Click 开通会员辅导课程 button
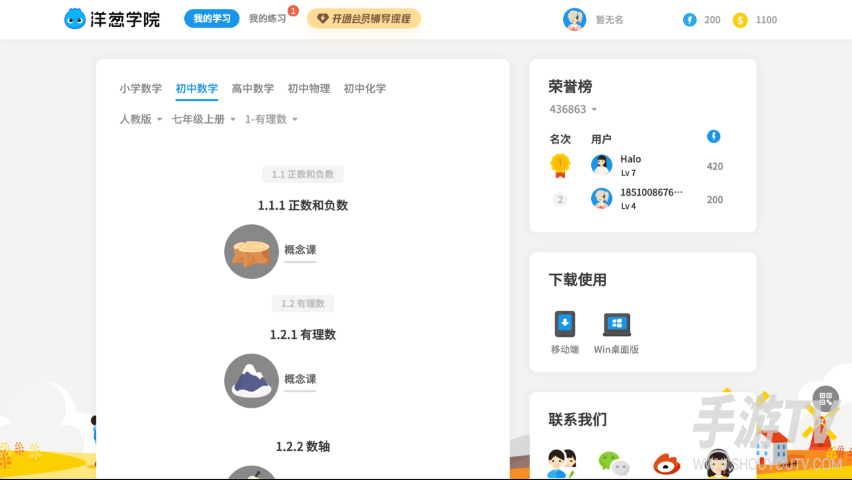Image resolution: width=852 pixels, height=480 pixels. [364, 18]
